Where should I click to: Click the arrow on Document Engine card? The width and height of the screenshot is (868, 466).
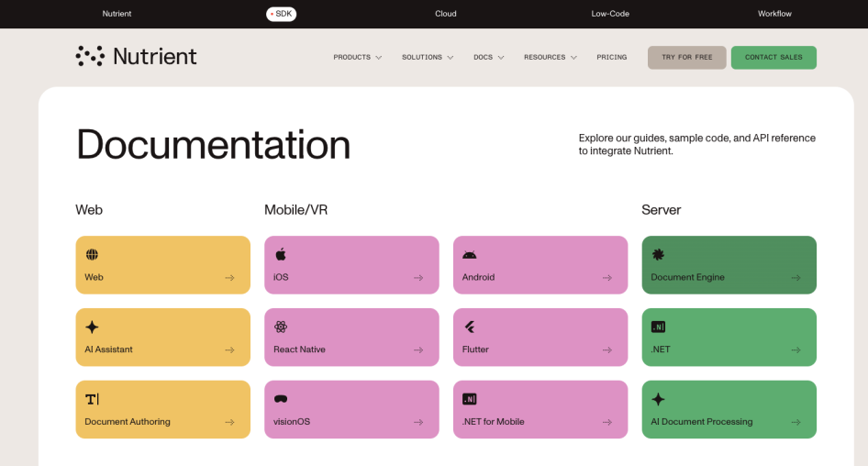click(796, 278)
